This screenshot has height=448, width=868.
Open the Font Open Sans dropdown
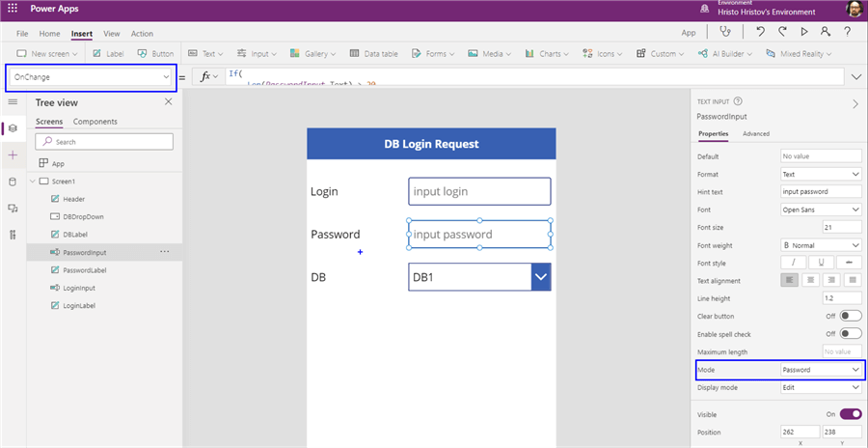click(x=821, y=210)
